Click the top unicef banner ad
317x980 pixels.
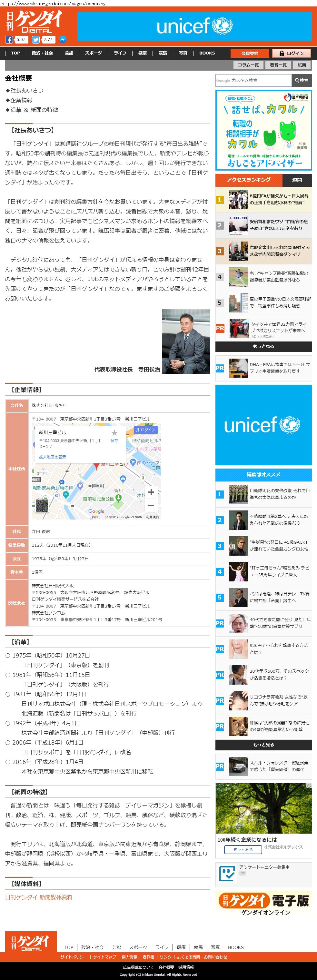[194, 26]
